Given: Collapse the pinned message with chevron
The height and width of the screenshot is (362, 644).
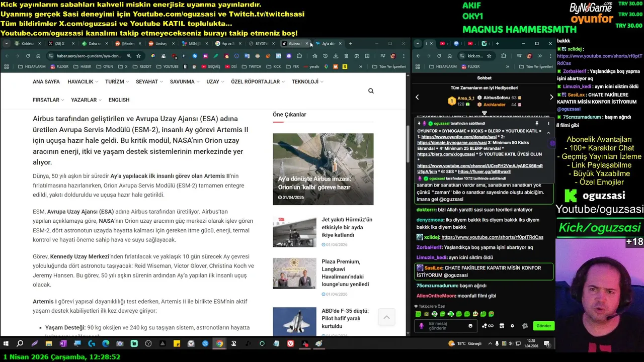Looking at the screenshot, I should pos(548,133).
